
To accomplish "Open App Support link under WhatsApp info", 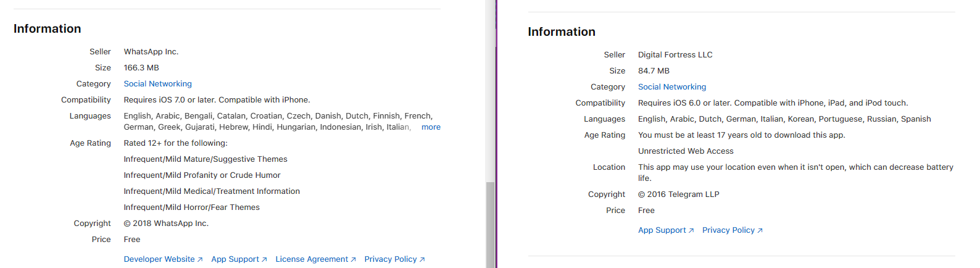I will (235, 259).
